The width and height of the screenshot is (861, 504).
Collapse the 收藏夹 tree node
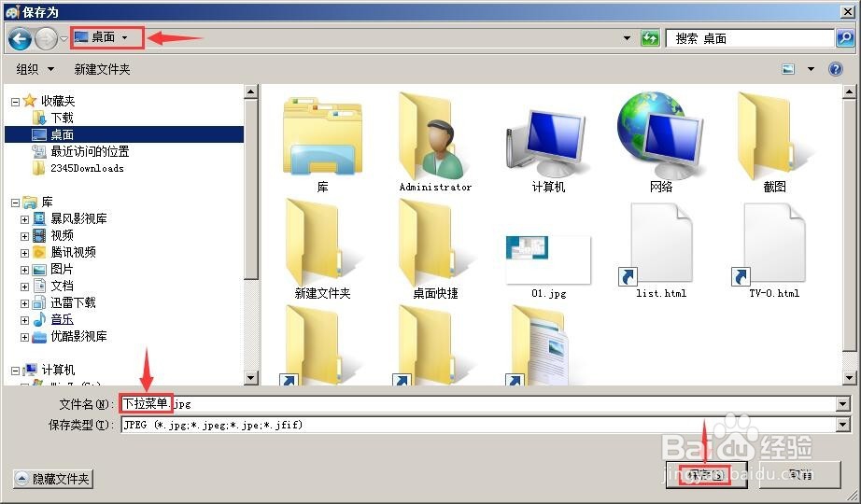[x=15, y=102]
